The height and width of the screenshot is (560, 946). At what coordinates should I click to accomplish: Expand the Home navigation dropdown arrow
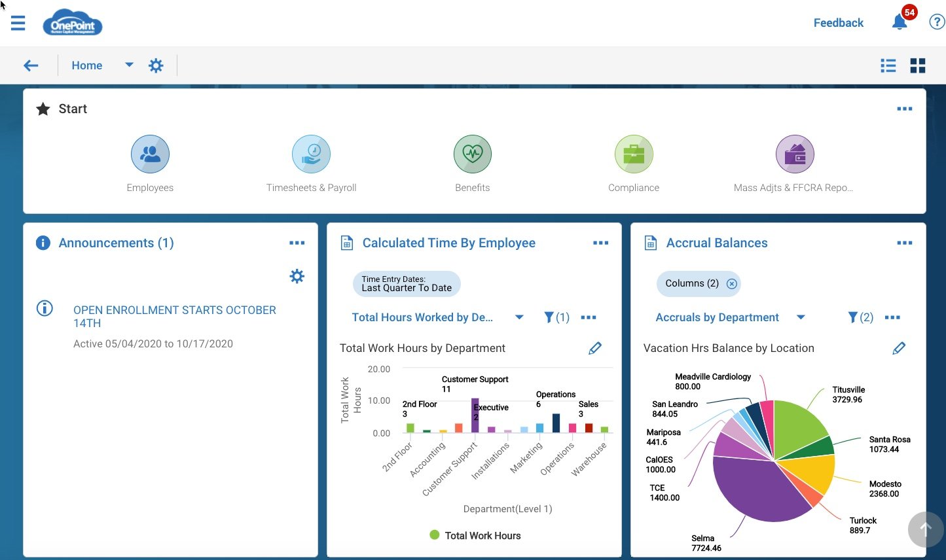pos(129,65)
